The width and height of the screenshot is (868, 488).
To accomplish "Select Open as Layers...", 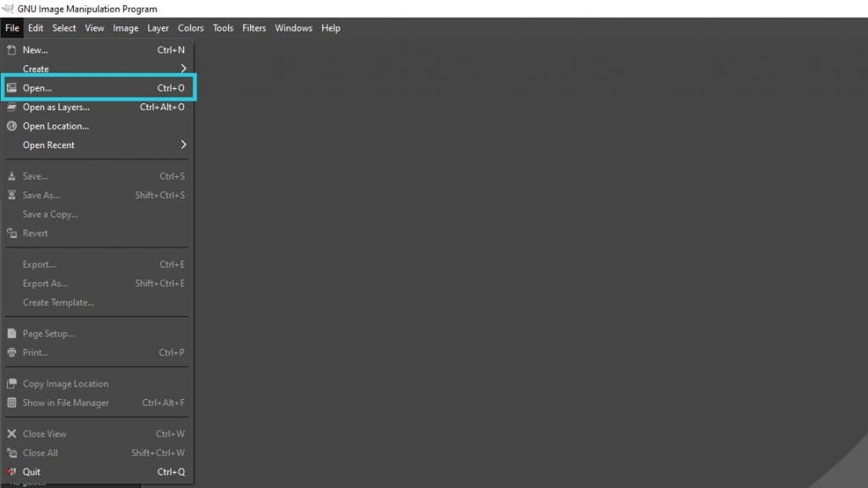I will 97,107.
